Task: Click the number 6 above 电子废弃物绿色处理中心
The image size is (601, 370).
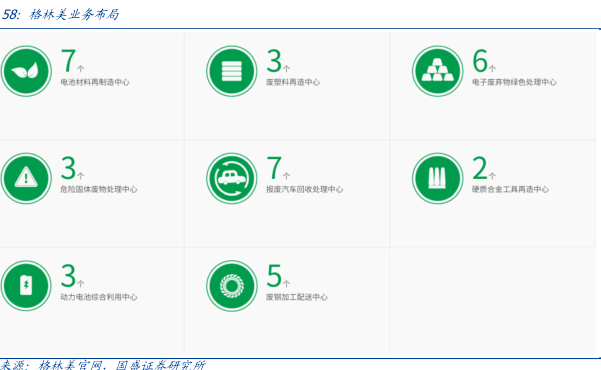Action: click(x=480, y=61)
